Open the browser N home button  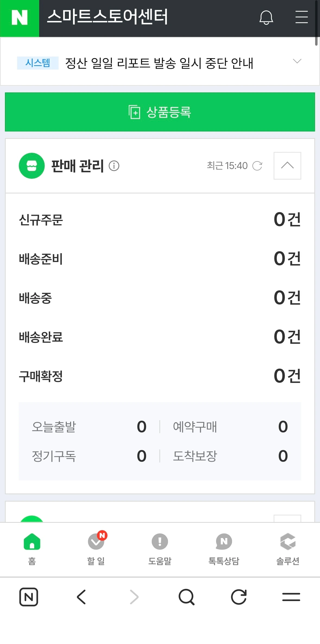point(28,597)
